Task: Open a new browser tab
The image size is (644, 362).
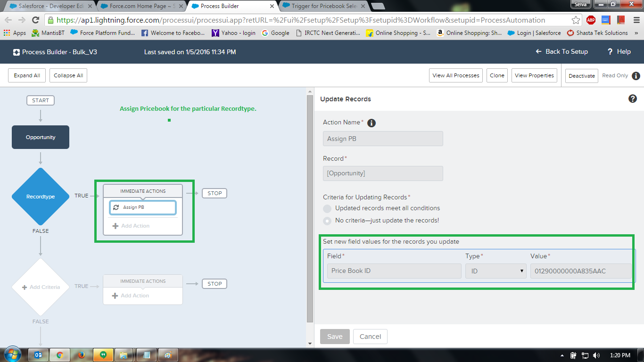Action: [378, 6]
